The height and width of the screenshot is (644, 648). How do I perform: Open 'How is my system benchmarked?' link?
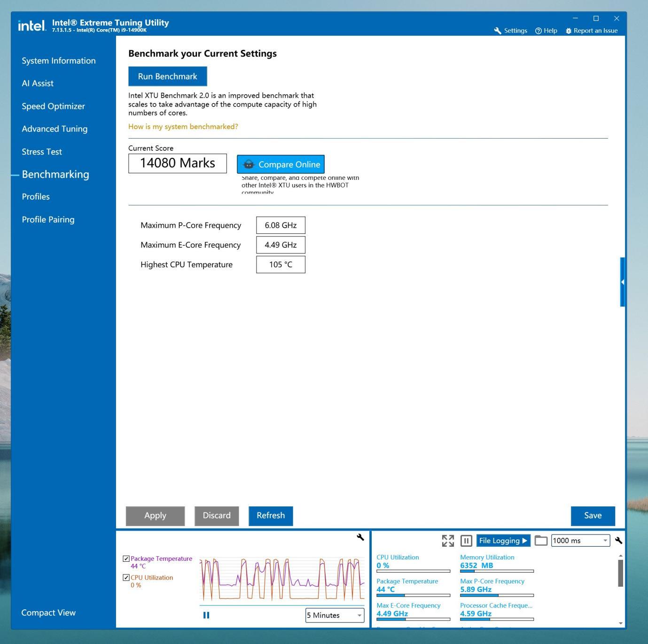(x=183, y=126)
